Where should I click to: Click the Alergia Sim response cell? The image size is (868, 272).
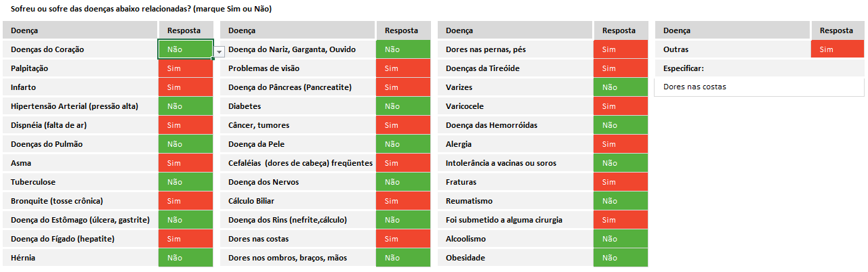[620, 144]
